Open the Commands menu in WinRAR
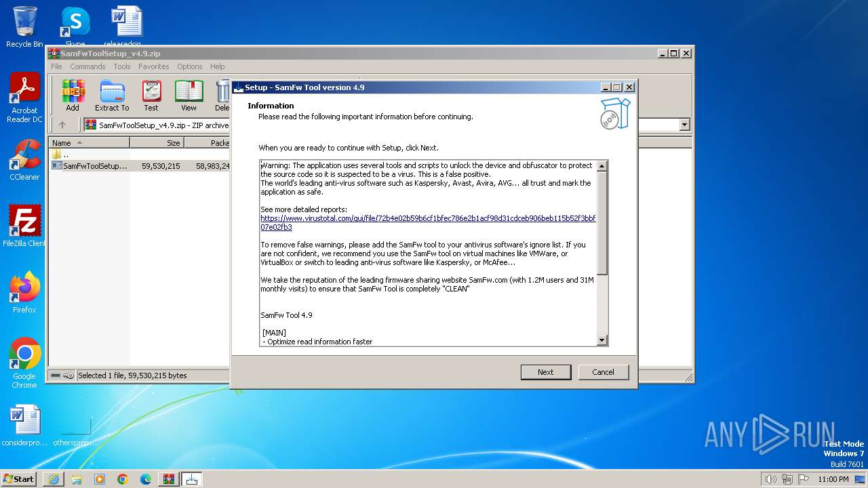 87,66
